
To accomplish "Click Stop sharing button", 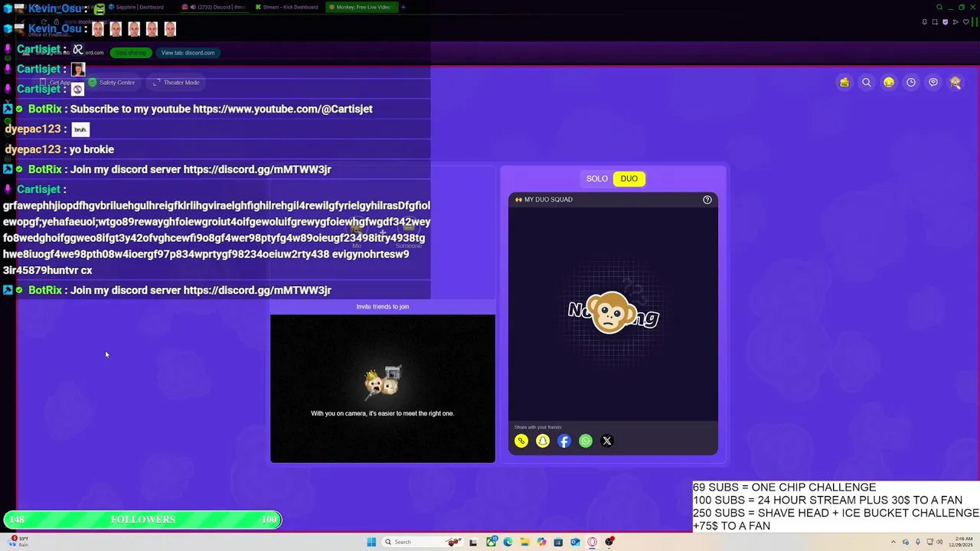I will (x=131, y=53).
